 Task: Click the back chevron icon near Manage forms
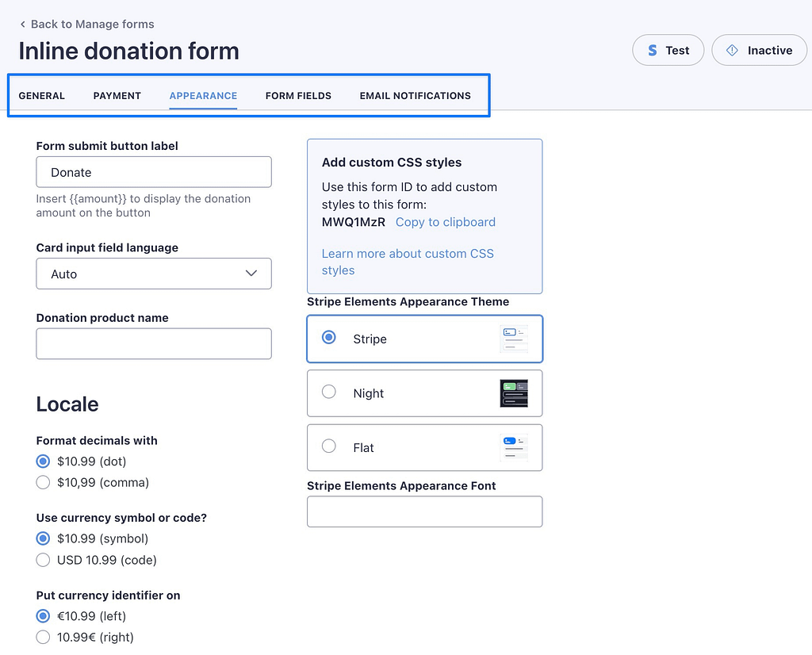pyautogui.click(x=22, y=25)
